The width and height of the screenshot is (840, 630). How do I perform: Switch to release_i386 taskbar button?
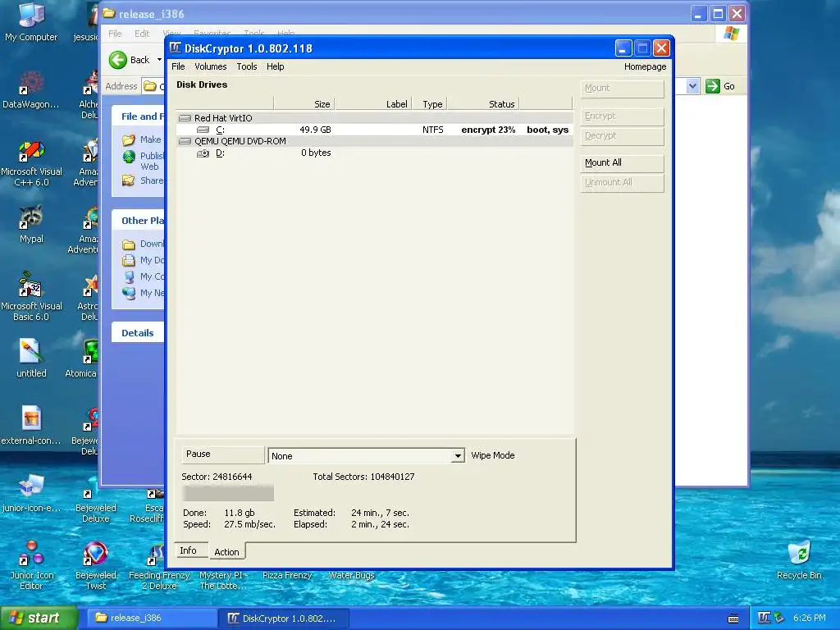(152, 619)
